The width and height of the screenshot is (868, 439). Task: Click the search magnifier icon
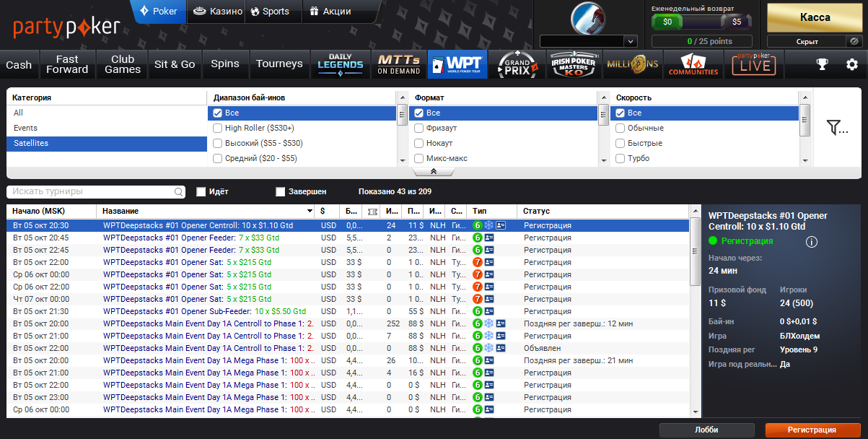click(x=179, y=192)
